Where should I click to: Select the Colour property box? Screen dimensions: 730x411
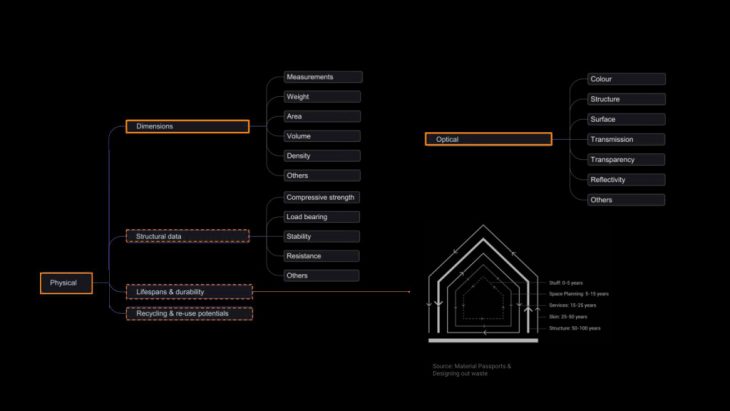[x=626, y=79]
